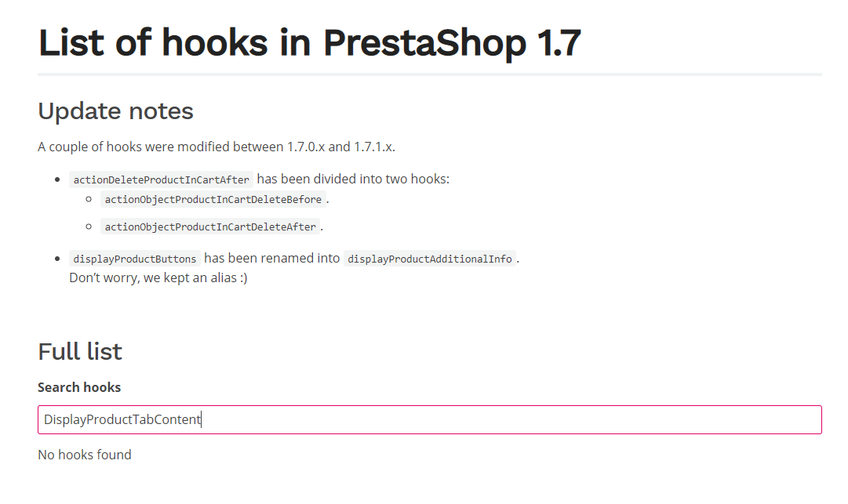Click the "No hooks found" message
Screen dimensions: 848x504
pos(85,455)
